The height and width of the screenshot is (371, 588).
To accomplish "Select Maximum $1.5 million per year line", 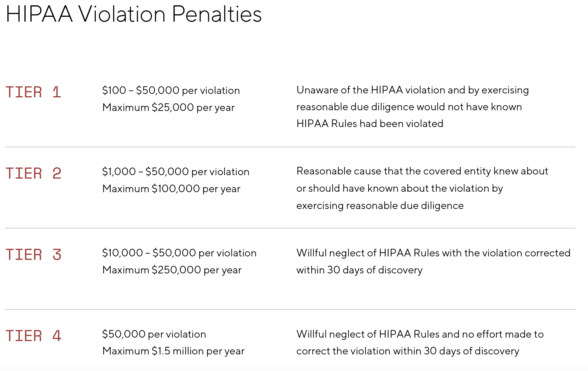I will pos(173,351).
